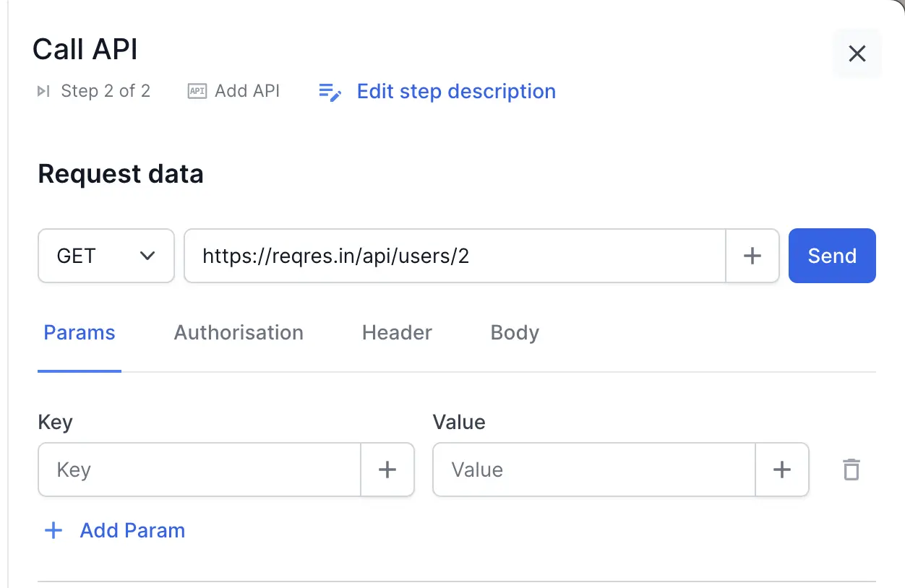Switch to the Authorisation tab
The image size is (905, 588).
tap(239, 333)
